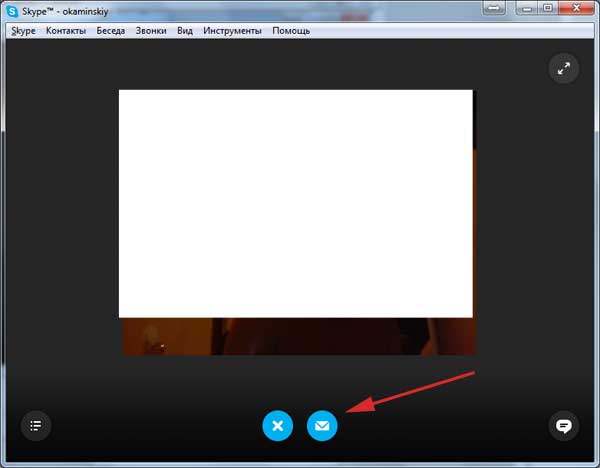The image size is (600, 468).
Task: Enter full screen with the expand arrows icon
Action: 564,68
